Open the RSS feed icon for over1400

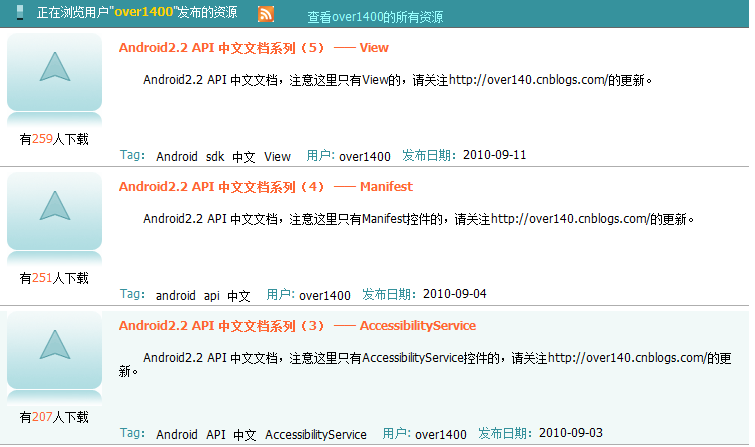click(x=266, y=14)
